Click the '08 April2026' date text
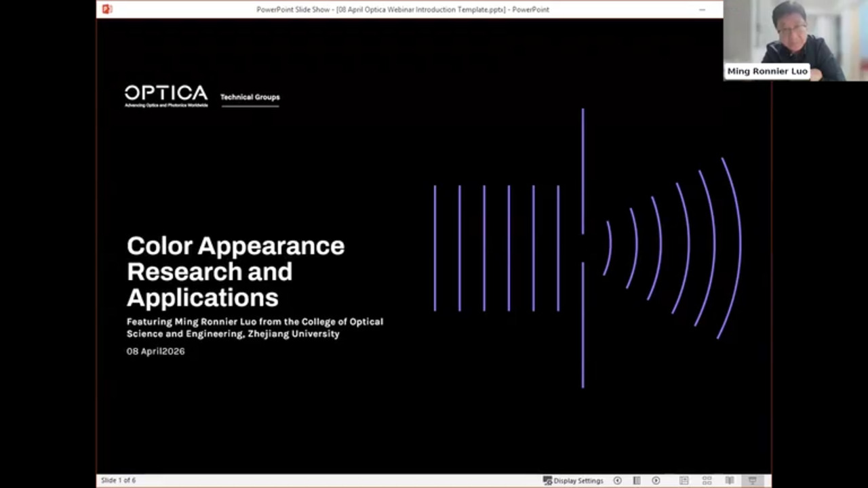This screenshot has width=868, height=488. coord(155,351)
